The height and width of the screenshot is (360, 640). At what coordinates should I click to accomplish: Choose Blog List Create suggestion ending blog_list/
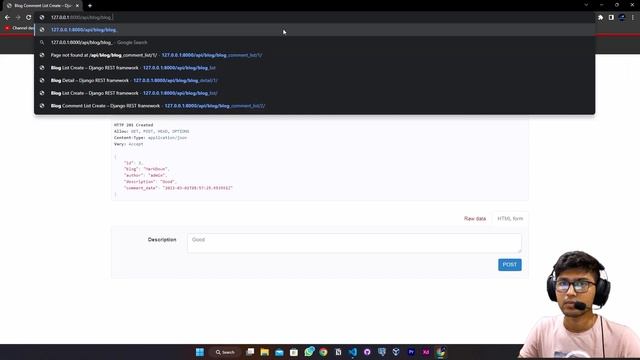click(x=314, y=93)
